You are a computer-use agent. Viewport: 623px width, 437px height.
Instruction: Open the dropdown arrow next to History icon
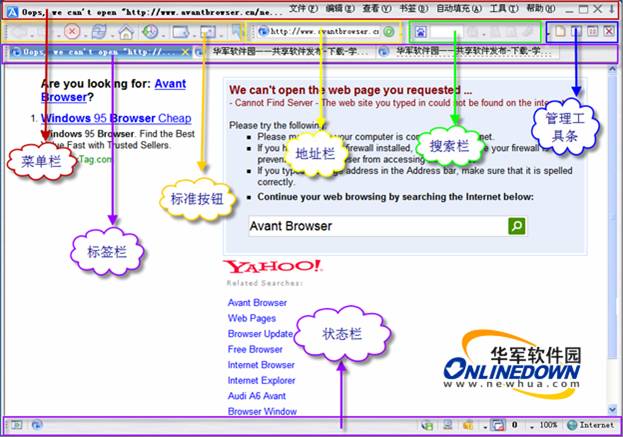click(x=163, y=35)
